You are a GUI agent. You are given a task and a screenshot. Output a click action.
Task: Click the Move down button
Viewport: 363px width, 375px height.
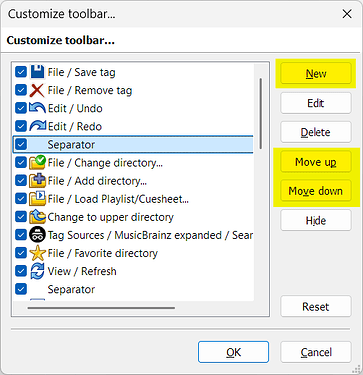pyautogui.click(x=316, y=191)
